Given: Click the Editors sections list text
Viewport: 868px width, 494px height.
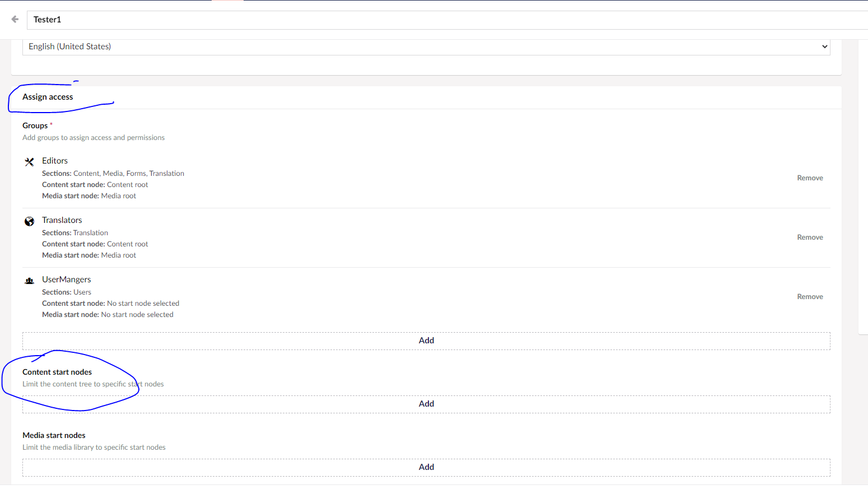Looking at the screenshot, I should pos(128,174).
